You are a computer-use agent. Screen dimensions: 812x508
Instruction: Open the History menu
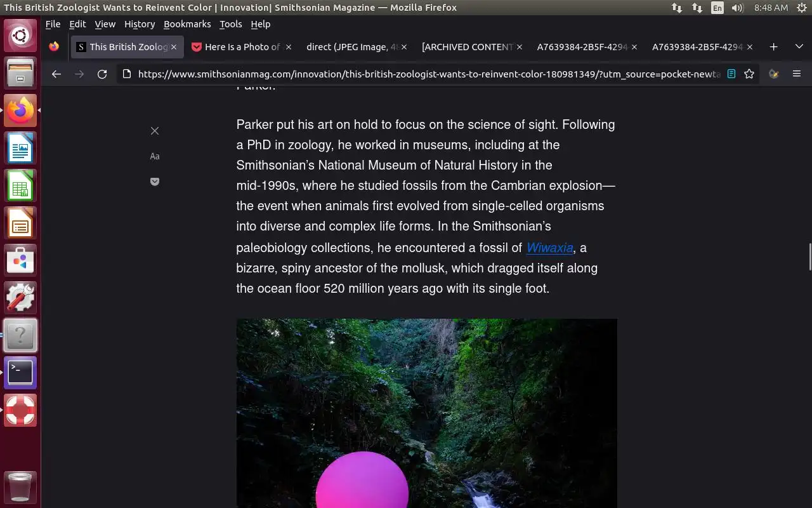140,24
